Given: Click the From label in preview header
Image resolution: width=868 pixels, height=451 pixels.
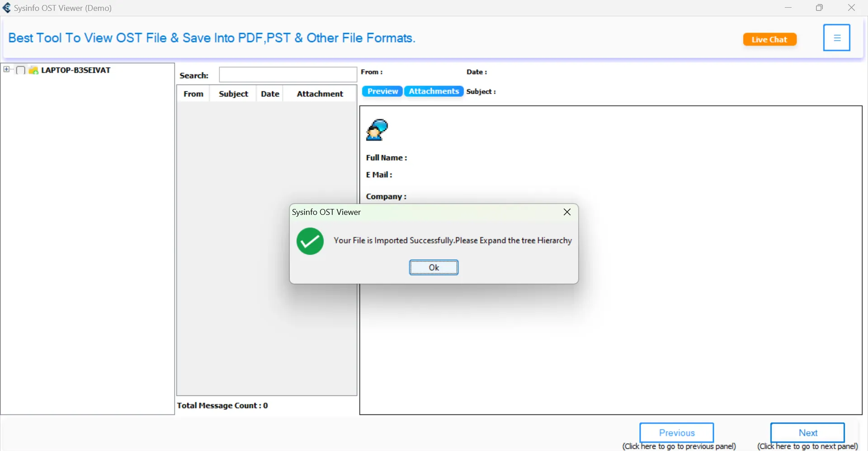Looking at the screenshot, I should coord(372,72).
